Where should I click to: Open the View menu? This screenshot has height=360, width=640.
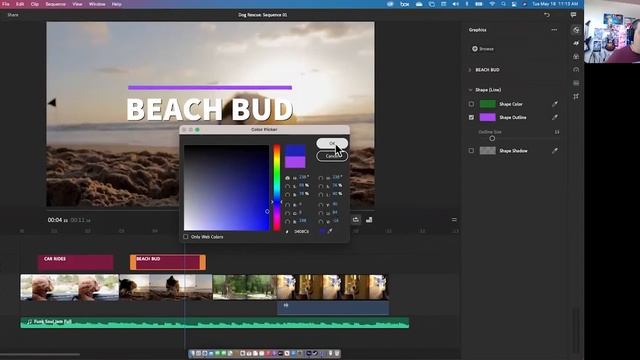(x=77, y=4)
